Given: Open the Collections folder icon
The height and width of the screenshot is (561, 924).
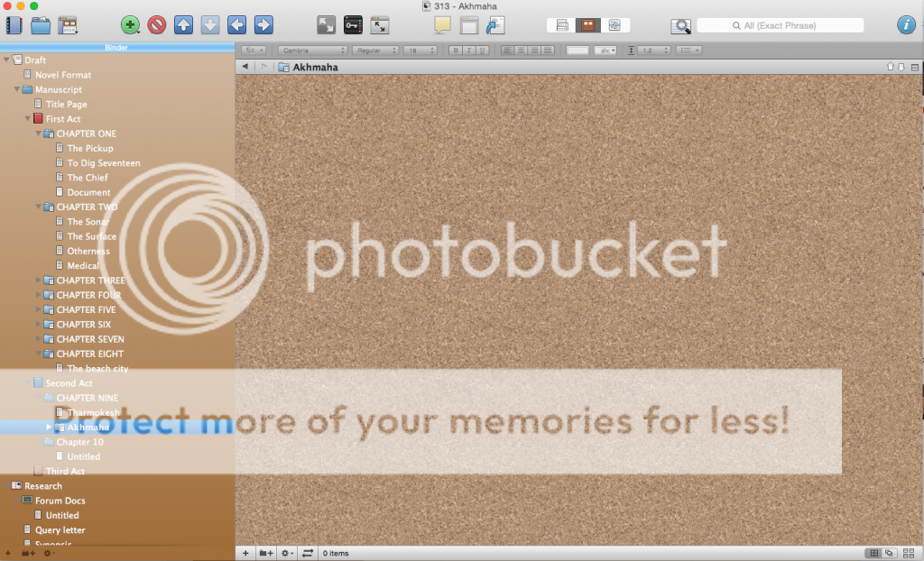Looking at the screenshot, I should click(x=40, y=25).
